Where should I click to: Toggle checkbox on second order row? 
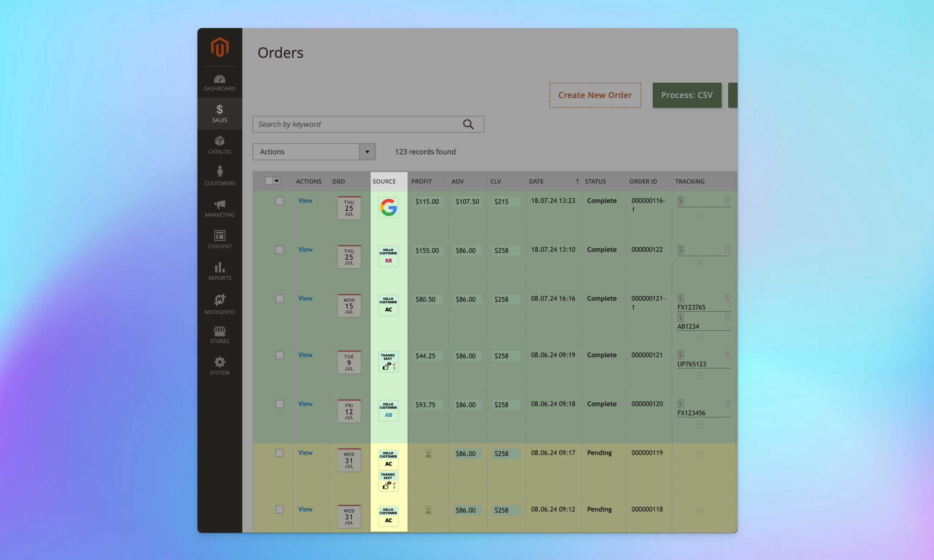pos(279,250)
